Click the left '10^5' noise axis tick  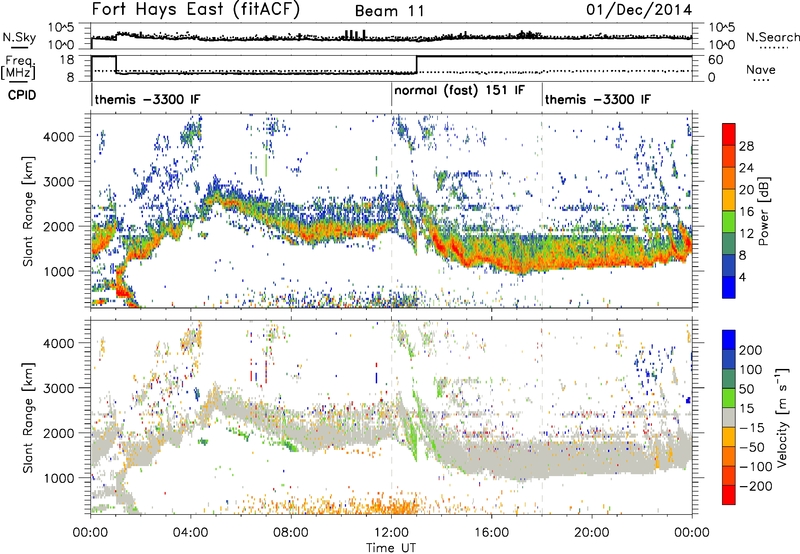point(61,27)
